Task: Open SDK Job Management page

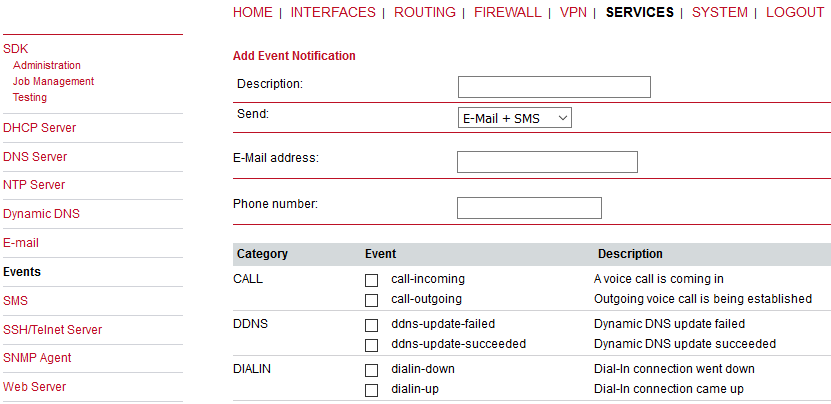Action: 53,82
